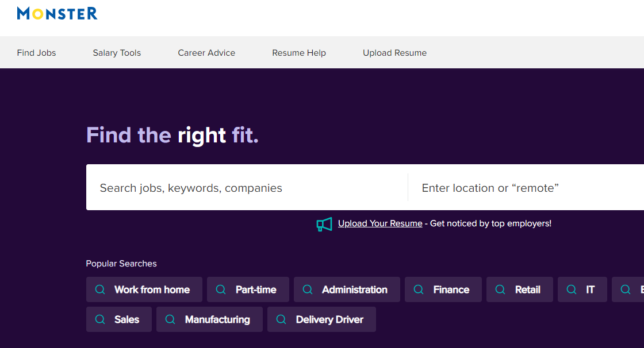
Task: Open the Resume Help page
Action: [x=299, y=53]
